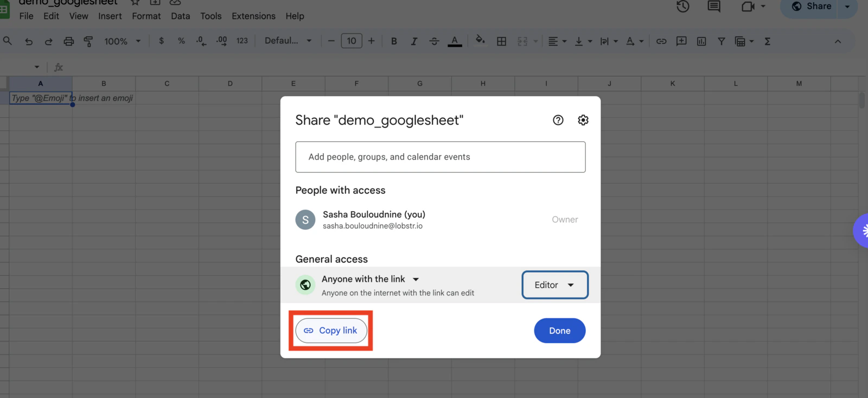Increase font size plus button
The image size is (868, 398).
click(371, 41)
